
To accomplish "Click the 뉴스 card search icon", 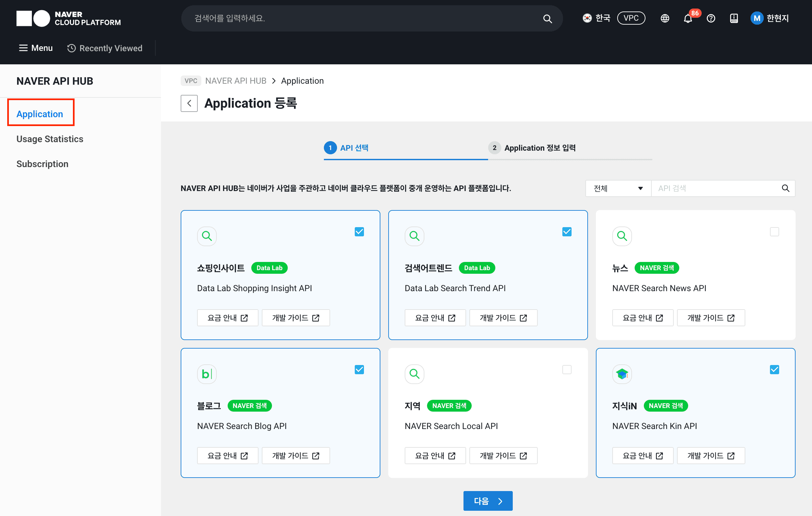I will click(x=622, y=236).
